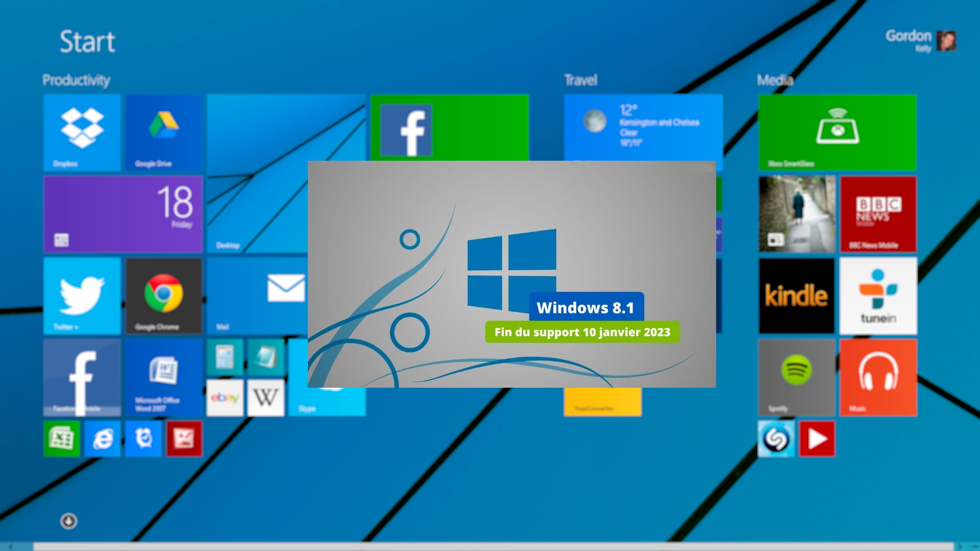Click the Windows logo in overlay image
The height and width of the screenshot is (551, 980).
click(512, 271)
